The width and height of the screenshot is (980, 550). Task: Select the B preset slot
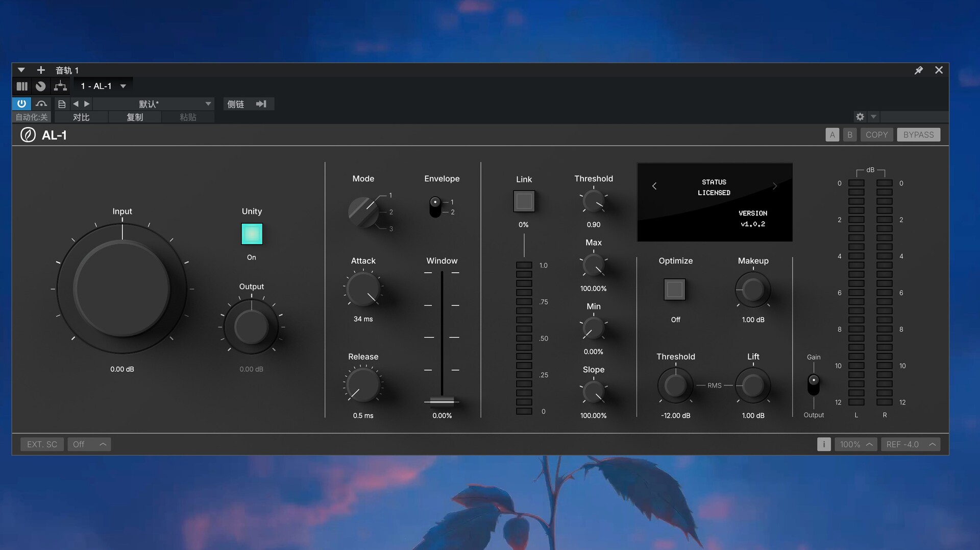[x=849, y=135]
